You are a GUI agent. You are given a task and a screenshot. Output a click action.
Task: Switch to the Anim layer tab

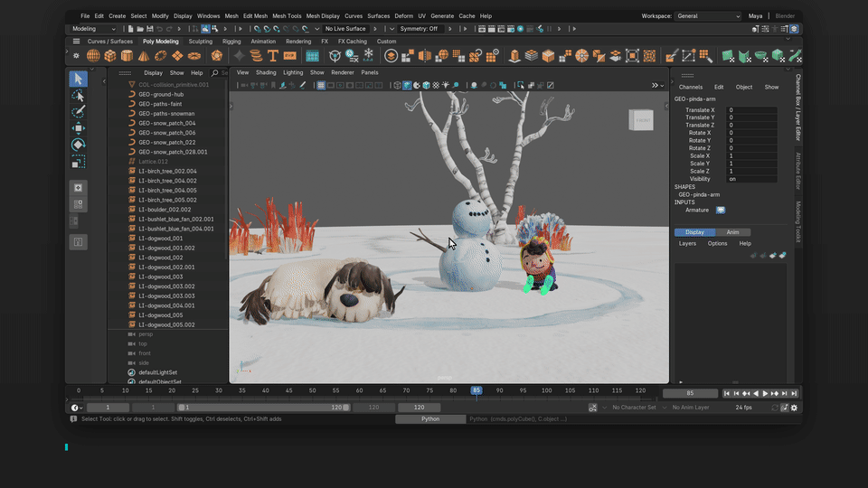pos(733,232)
